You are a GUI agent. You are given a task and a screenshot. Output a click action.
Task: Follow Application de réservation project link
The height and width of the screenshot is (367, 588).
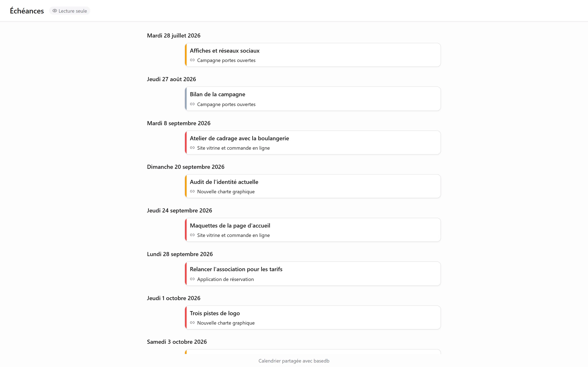(225, 279)
